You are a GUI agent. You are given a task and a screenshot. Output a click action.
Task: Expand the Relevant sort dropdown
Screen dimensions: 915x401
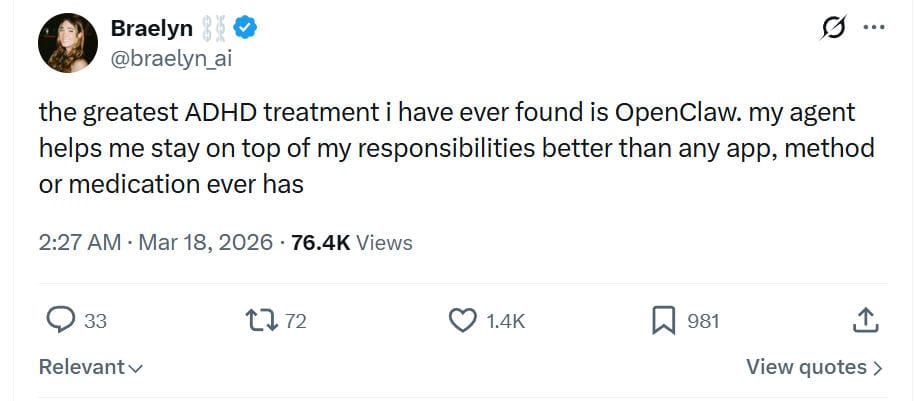pos(91,367)
